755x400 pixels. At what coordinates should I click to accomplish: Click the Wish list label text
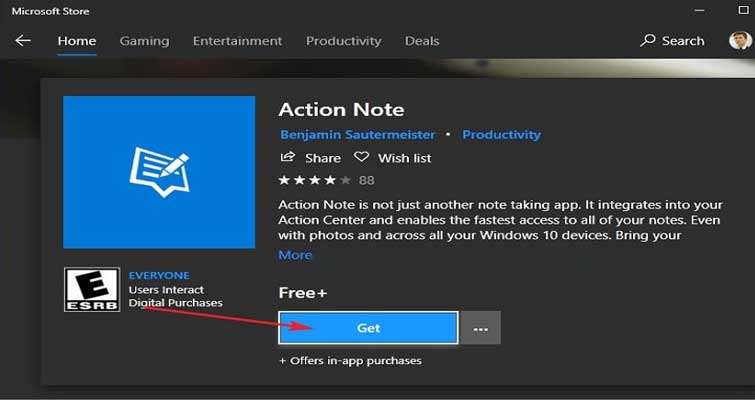404,158
